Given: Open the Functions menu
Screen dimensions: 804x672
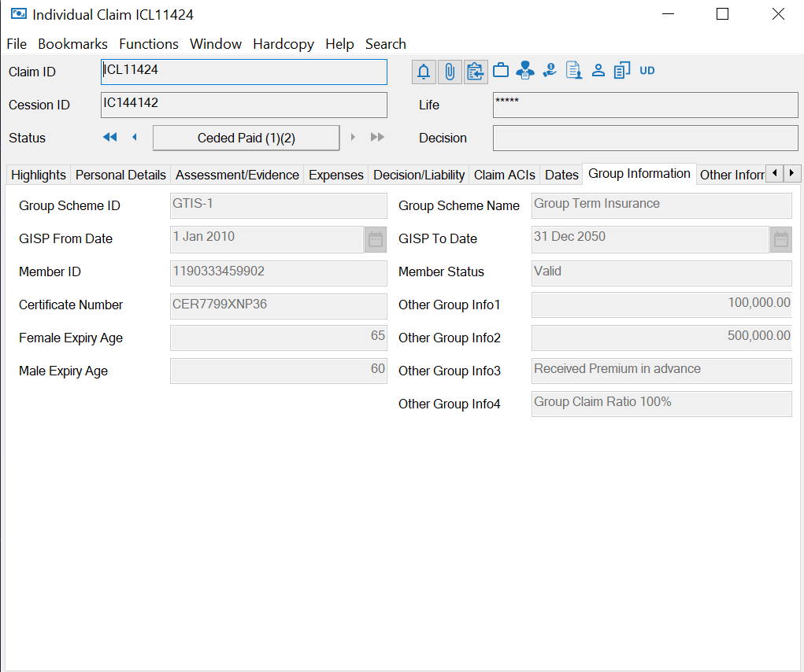Looking at the screenshot, I should [x=149, y=44].
